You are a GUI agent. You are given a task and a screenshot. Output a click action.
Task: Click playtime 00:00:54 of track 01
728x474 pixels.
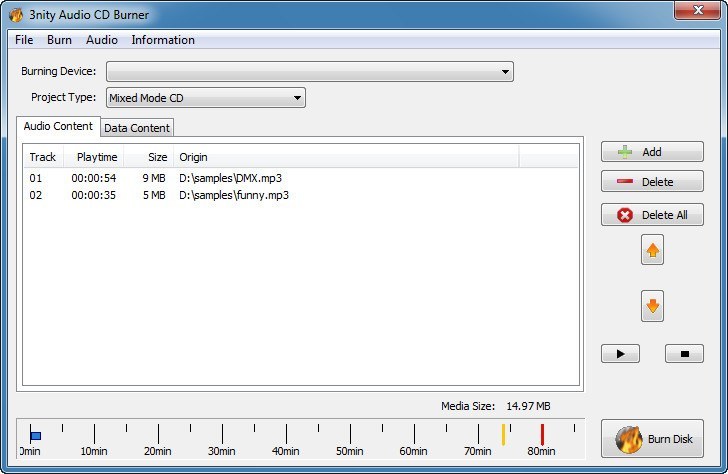pos(94,178)
